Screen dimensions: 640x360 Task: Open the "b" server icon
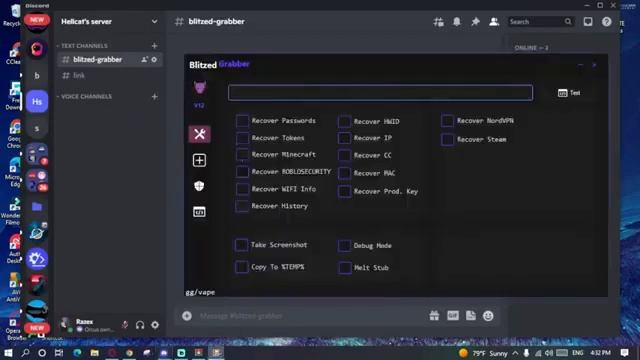pos(37,76)
